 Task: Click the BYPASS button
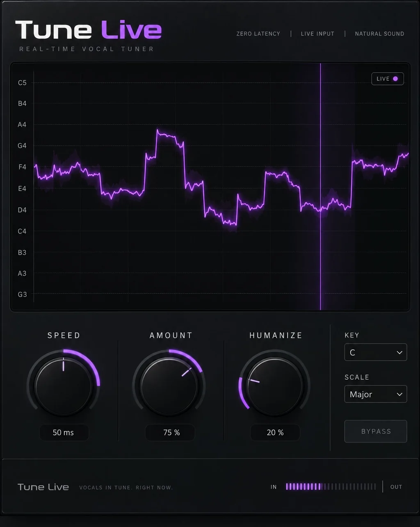pyautogui.click(x=376, y=431)
